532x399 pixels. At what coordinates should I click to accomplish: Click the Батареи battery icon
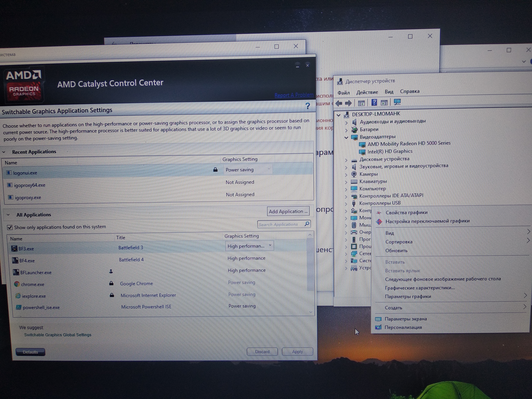click(354, 130)
